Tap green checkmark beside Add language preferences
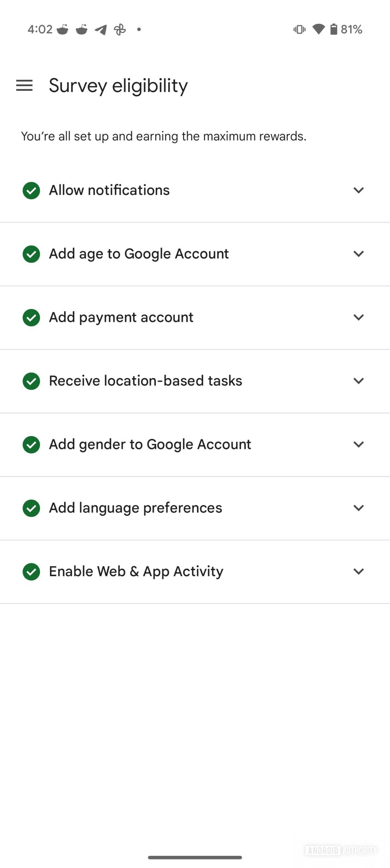Viewport: 390px width, 868px height. tap(31, 508)
